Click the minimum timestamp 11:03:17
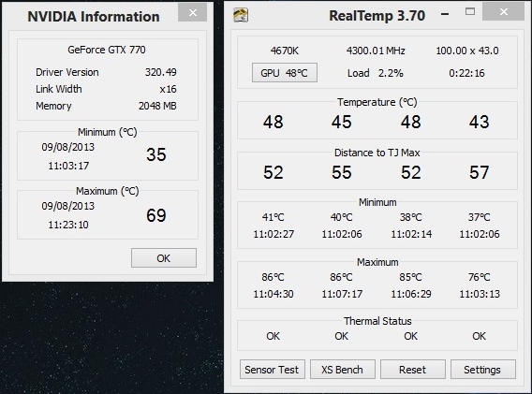Viewport: 532px width, 394px height. (x=68, y=166)
